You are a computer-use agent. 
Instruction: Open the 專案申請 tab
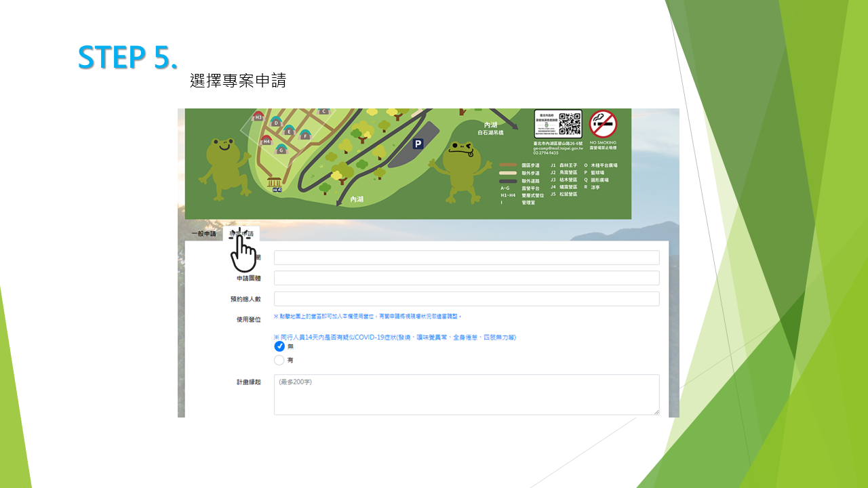(241, 234)
